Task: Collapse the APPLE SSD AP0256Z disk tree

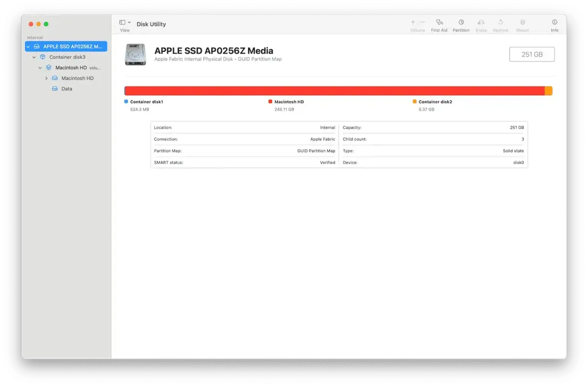Action: (x=29, y=46)
